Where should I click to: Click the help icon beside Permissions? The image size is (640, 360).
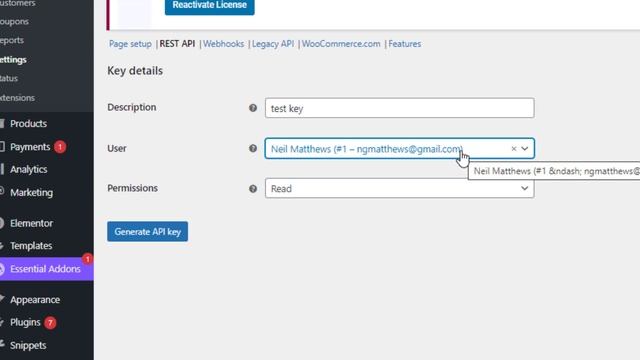point(253,189)
